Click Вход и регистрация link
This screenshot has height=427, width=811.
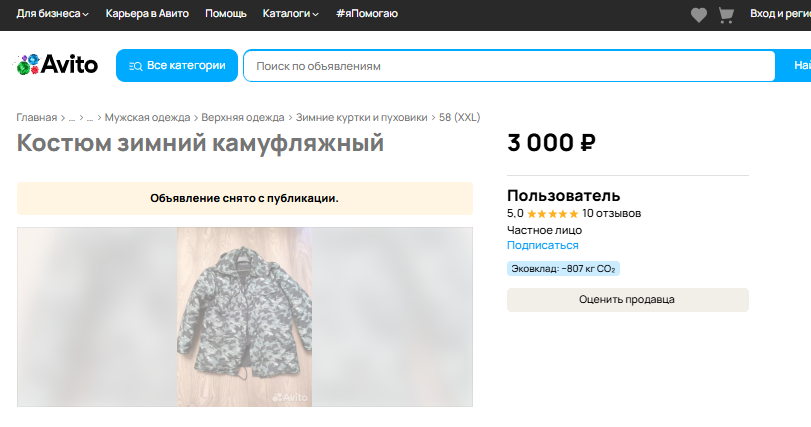coord(780,14)
